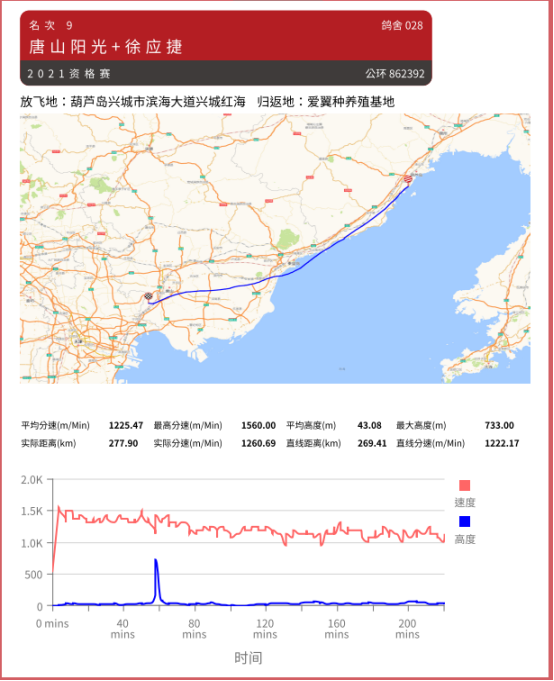Click the 最大高度 value 733.00

tap(499, 425)
